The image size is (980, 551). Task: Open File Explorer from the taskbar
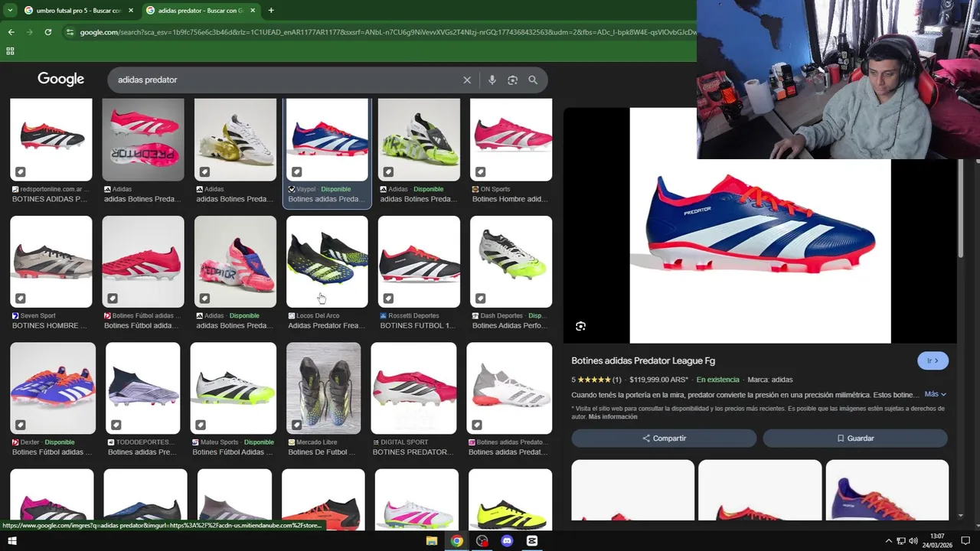pyautogui.click(x=432, y=541)
